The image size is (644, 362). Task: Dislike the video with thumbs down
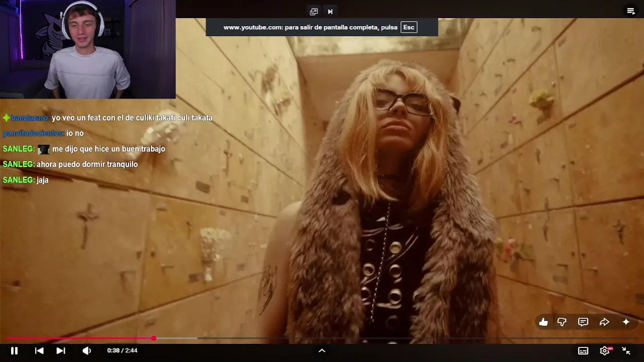562,322
